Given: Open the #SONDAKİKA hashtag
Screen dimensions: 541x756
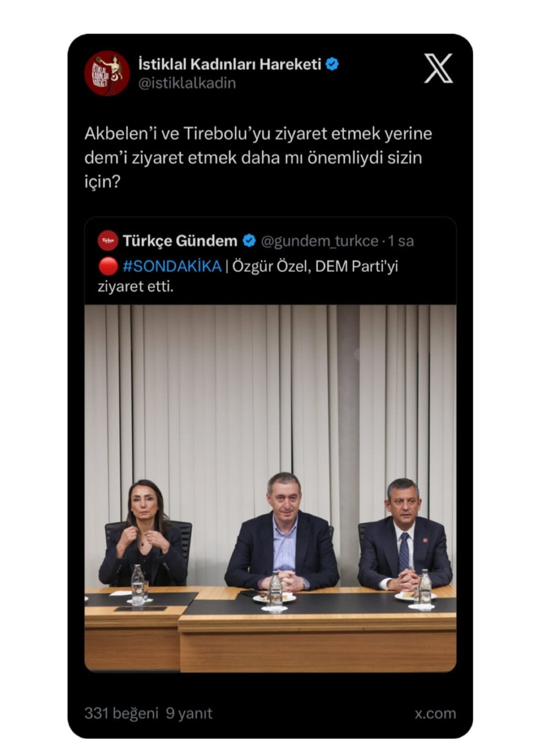Looking at the screenshot, I should (x=172, y=266).
